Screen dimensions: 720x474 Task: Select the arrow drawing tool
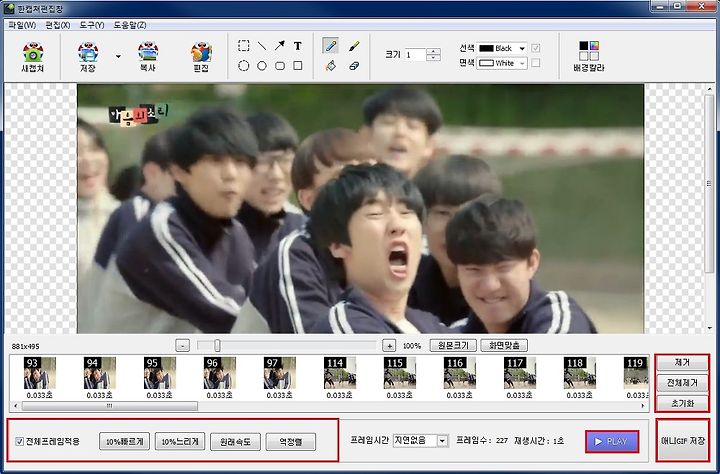point(280,45)
